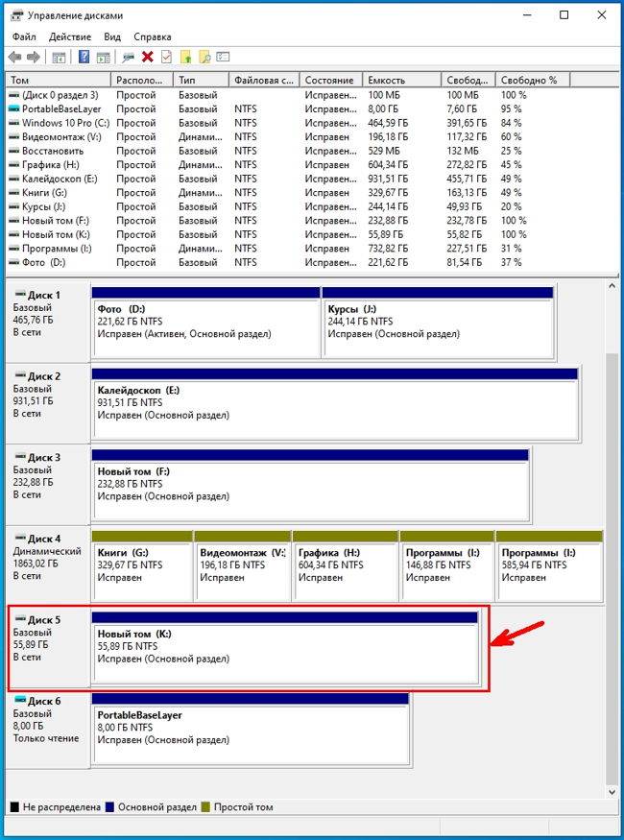624x840 pixels.
Task: Click the olive Простой том legend swatch
Action: pos(205,806)
